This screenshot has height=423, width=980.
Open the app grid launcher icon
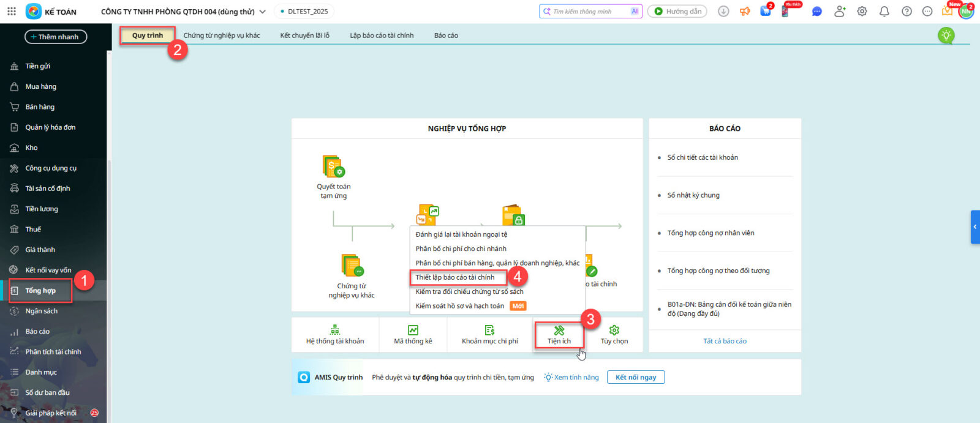click(x=12, y=11)
